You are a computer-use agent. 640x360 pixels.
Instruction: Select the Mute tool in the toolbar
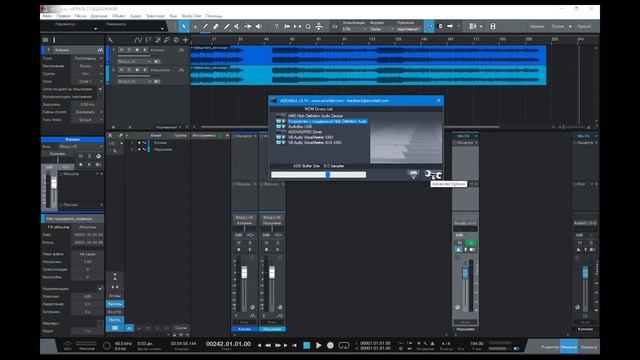(237, 27)
